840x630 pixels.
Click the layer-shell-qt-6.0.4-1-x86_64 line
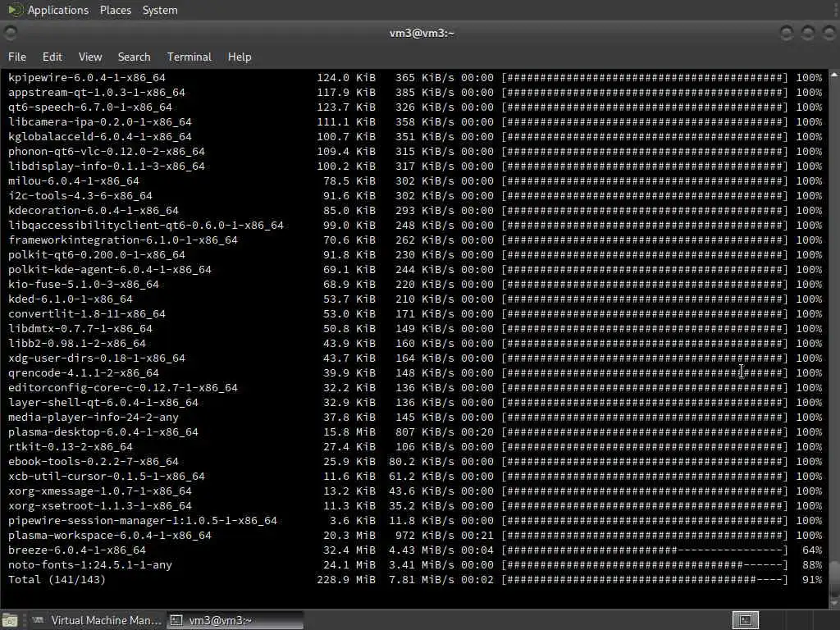tap(415, 402)
